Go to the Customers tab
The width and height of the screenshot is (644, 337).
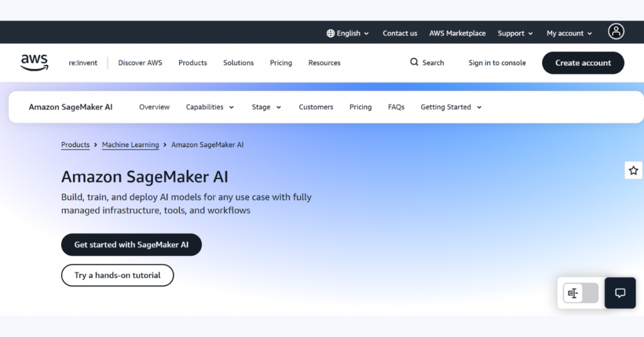316,107
